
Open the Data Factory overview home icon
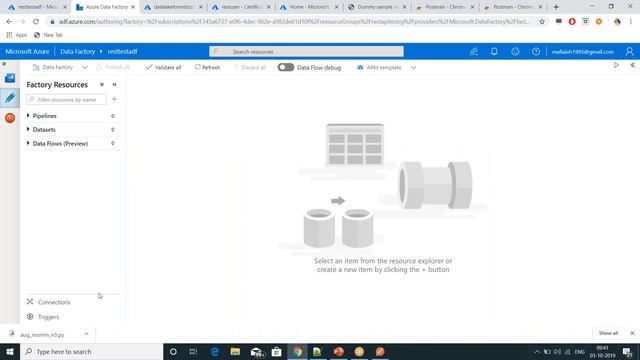tap(10, 78)
